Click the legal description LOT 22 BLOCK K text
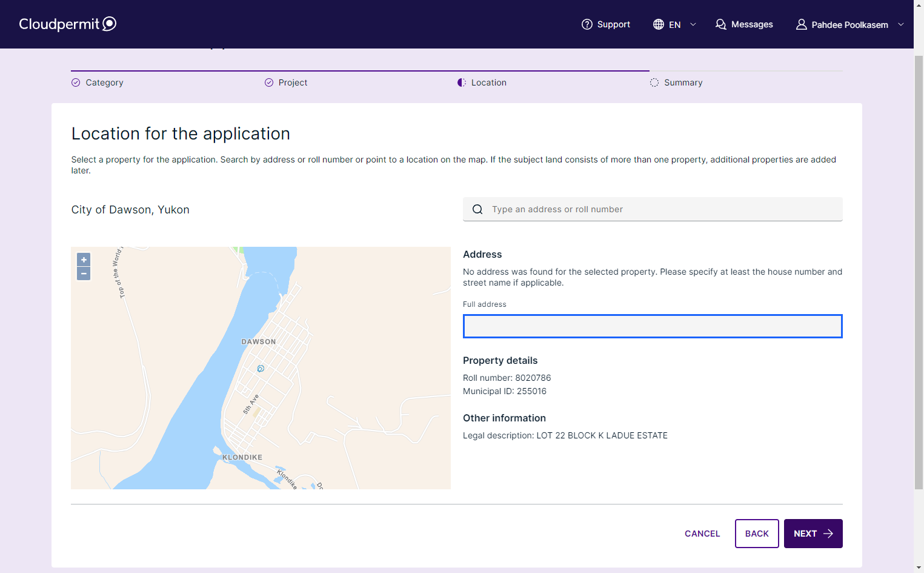 (x=565, y=435)
